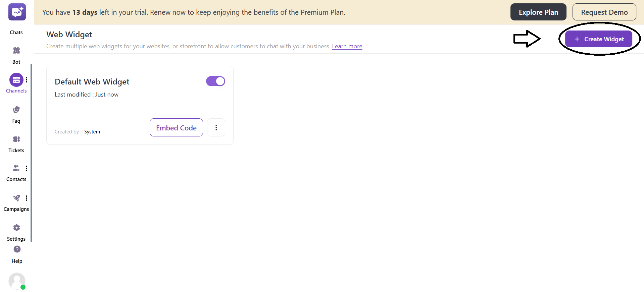The height and width of the screenshot is (292, 644).
Task: Click the profile avatar at bottom left
Action: click(17, 281)
